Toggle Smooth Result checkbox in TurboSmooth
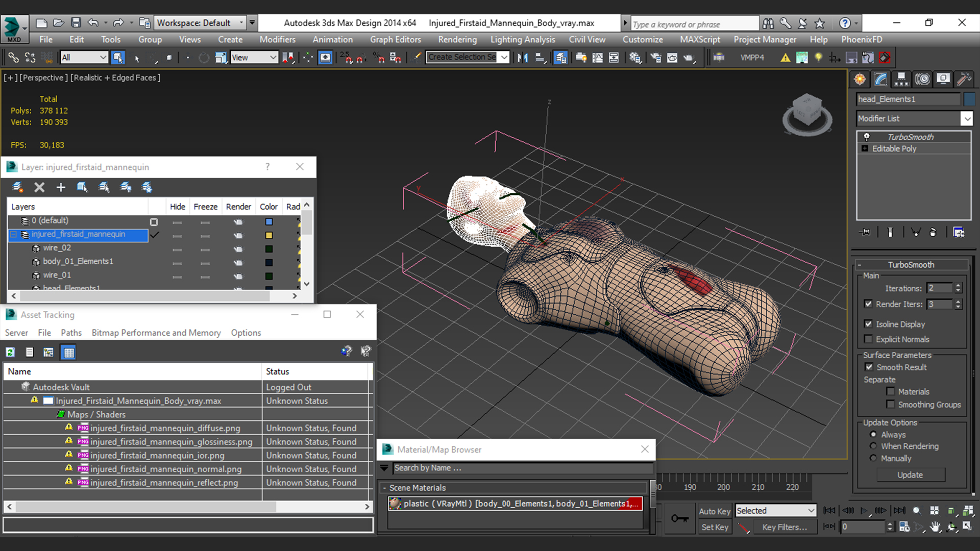 coord(869,367)
